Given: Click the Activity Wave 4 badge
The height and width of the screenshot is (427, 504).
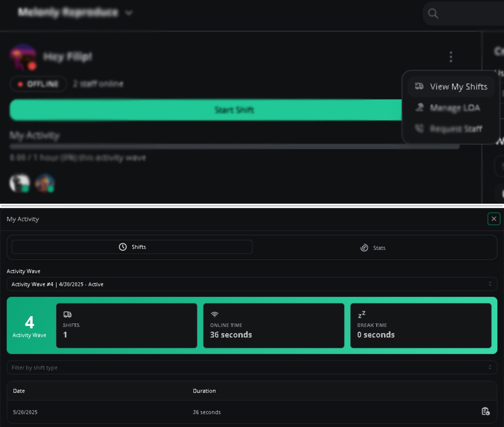Looking at the screenshot, I should point(30,326).
